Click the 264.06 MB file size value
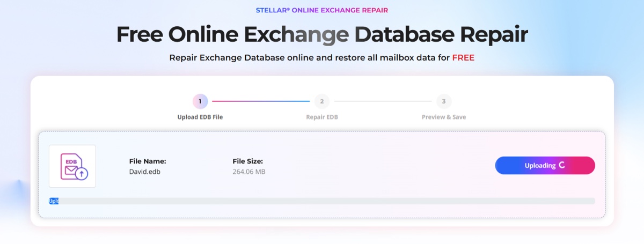This screenshot has width=644, height=244. point(249,172)
